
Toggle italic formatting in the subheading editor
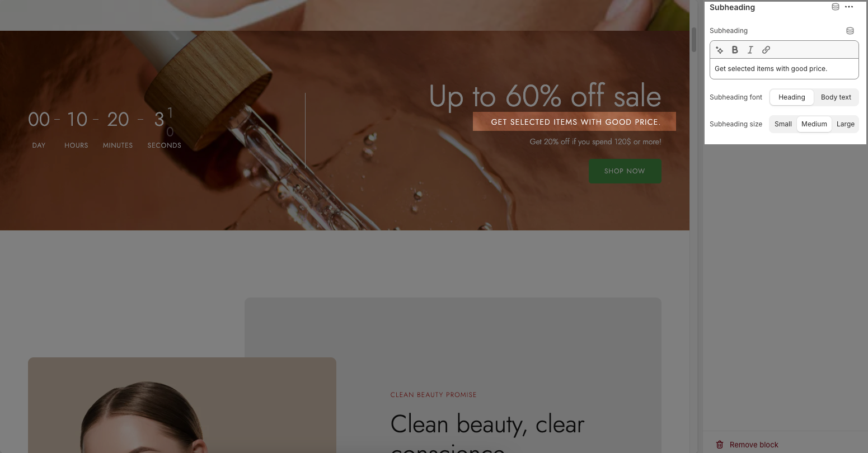(x=750, y=50)
